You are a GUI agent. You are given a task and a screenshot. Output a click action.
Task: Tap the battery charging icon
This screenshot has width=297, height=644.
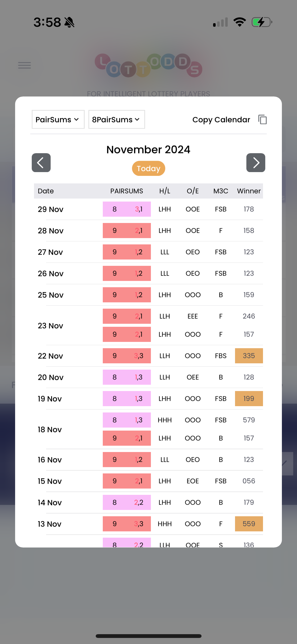(x=262, y=22)
